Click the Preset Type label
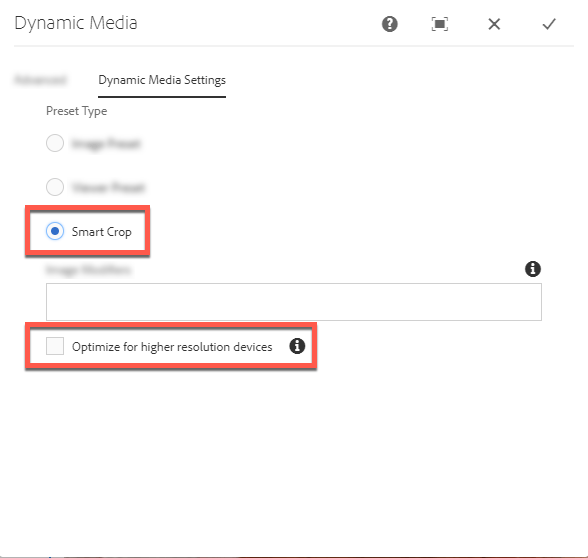 (x=76, y=111)
